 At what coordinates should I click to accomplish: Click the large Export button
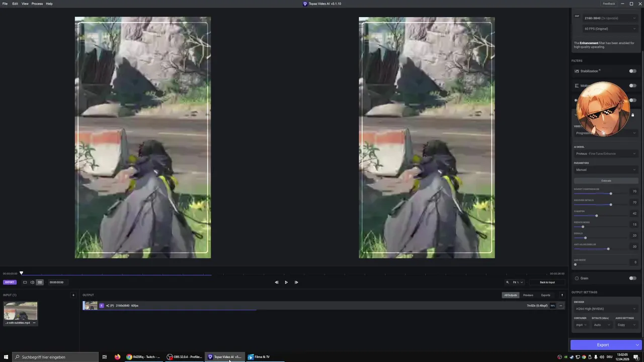pos(602,345)
